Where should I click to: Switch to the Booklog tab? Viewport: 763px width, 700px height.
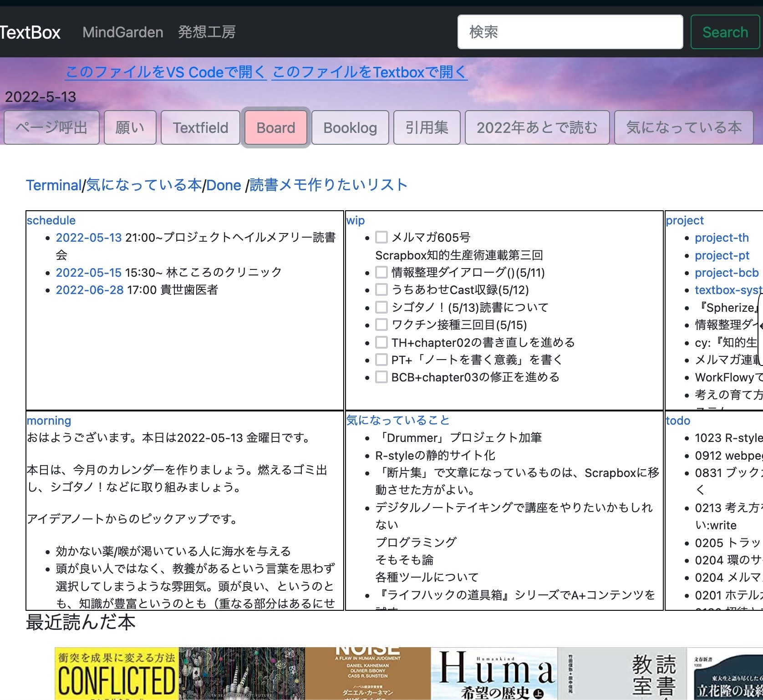coord(350,128)
